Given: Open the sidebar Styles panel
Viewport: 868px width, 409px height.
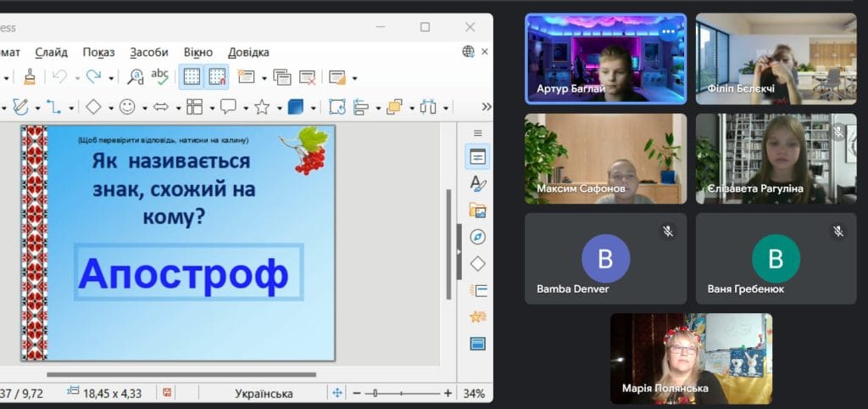Looking at the screenshot, I should tap(478, 183).
